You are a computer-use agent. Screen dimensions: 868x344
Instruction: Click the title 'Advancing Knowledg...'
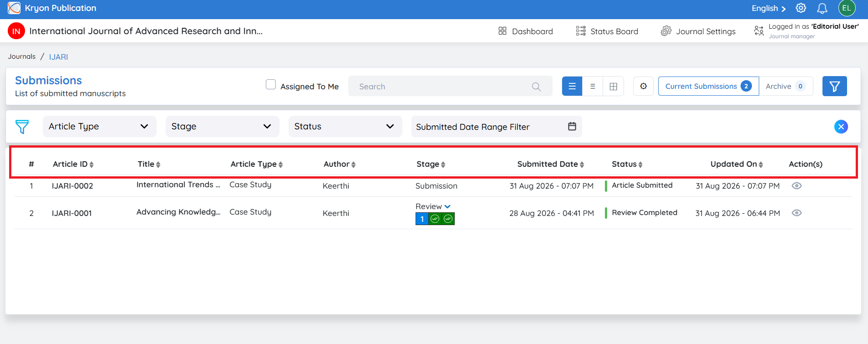click(178, 212)
